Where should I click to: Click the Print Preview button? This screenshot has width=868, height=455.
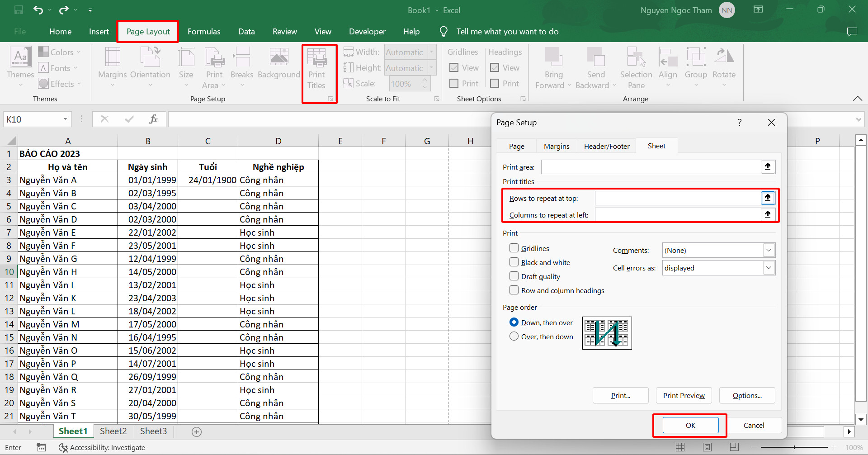[x=684, y=395]
